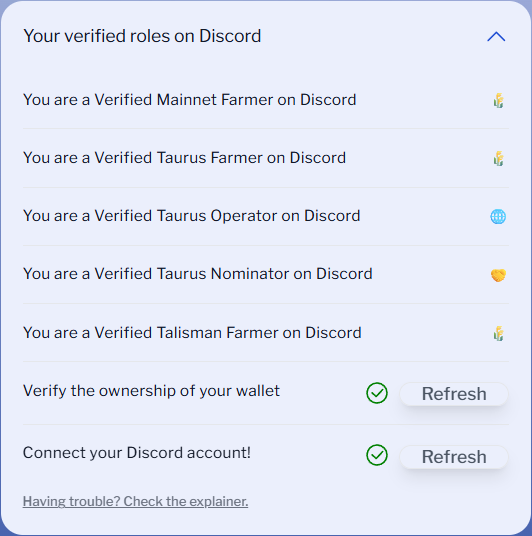Select the Verified Taurus Operator row text

[x=191, y=216]
